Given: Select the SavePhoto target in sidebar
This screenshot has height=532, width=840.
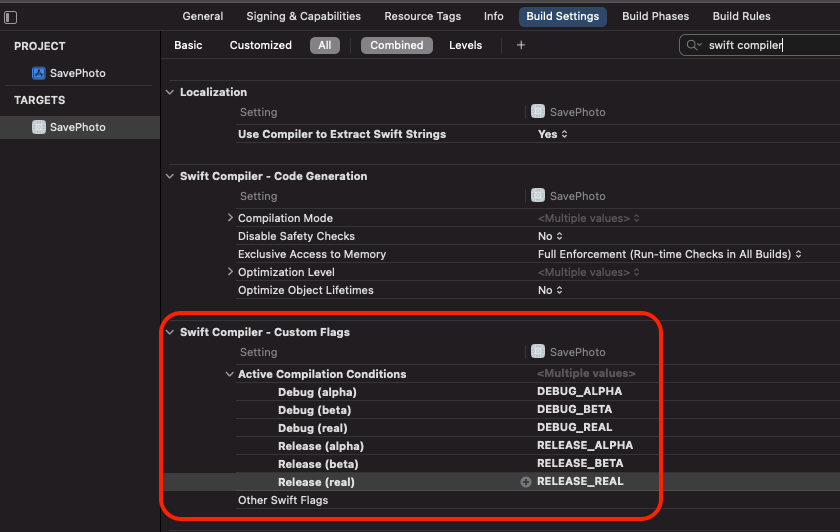Looking at the screenshot, I should pyautogui.click(x=80, y=127).
